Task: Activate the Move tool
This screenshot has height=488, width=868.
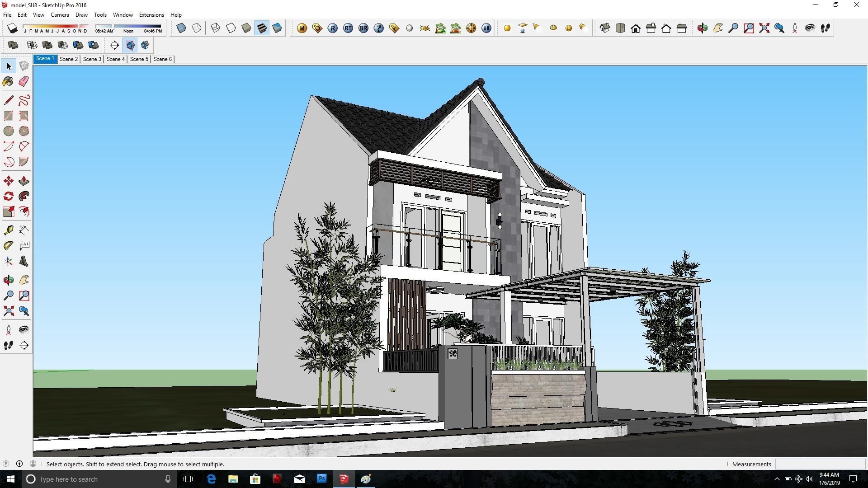Action: tap(8, 181)
